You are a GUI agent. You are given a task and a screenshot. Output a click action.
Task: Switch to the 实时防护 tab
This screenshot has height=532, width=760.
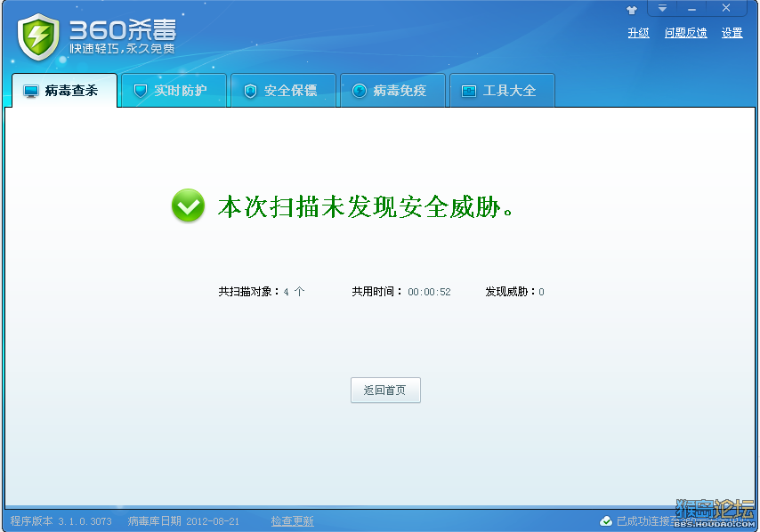point(174,91)
